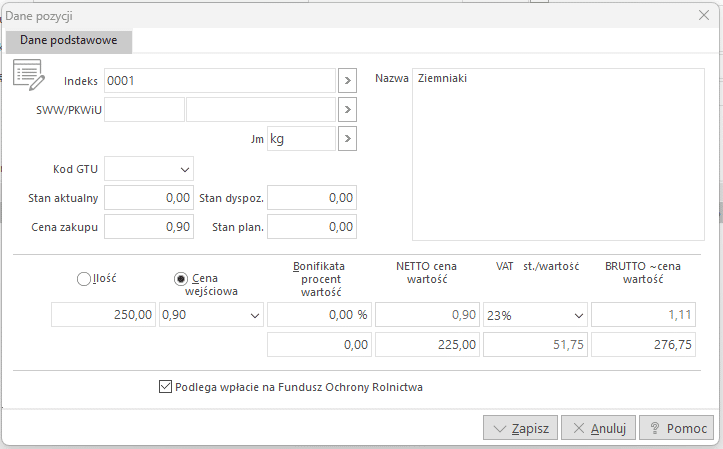Click the Cena zakupu field
This screenshot has height=449, width=723.
149,227
